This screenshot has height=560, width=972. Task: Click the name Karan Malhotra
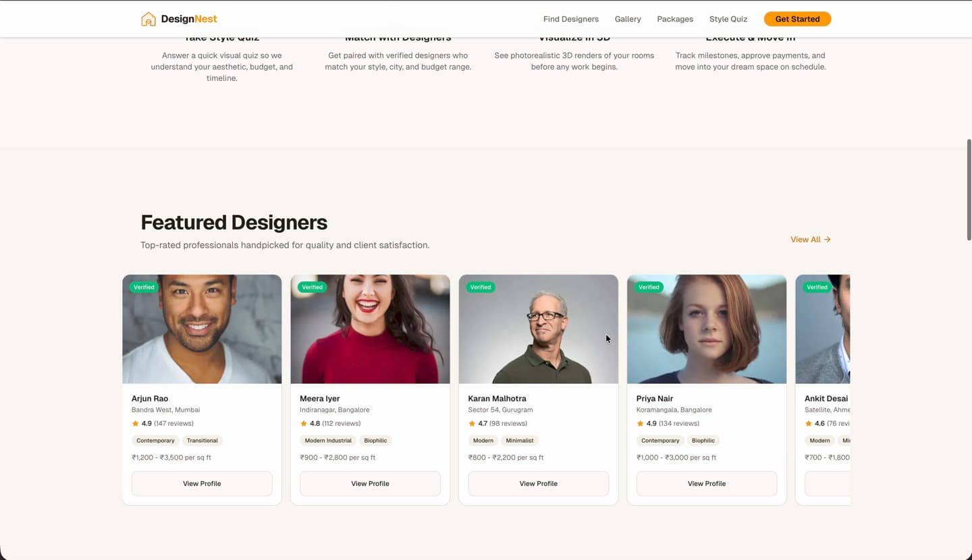point(497,399)
